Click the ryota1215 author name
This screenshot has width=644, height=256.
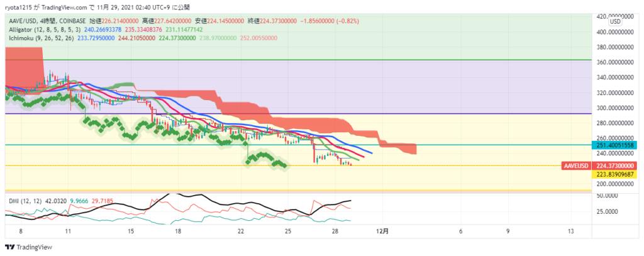click(x=19, y=7)
